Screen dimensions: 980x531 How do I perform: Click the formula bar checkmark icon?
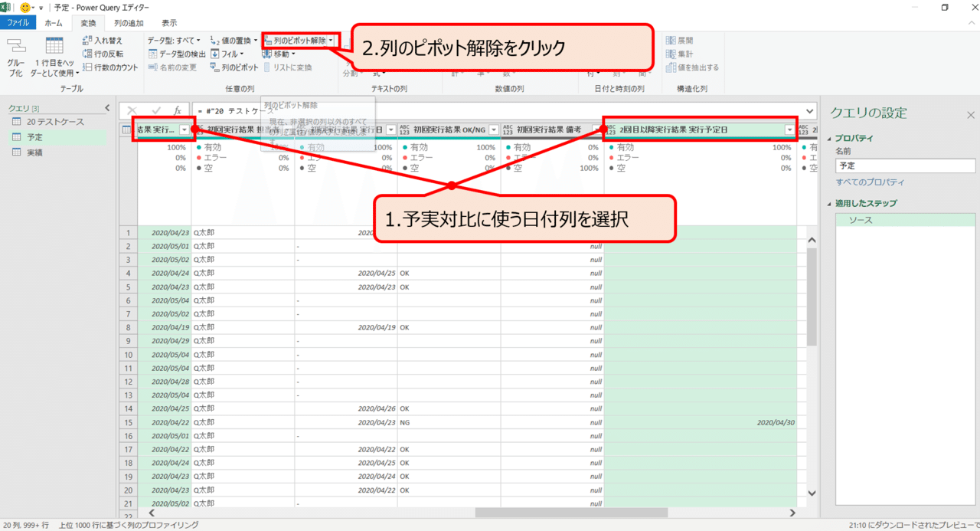pos(155,110)
